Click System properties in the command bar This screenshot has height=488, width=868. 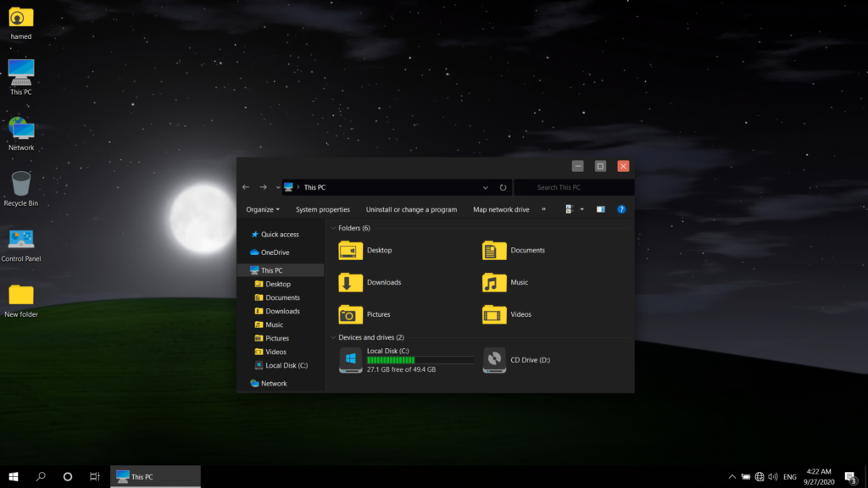(322, 209)
